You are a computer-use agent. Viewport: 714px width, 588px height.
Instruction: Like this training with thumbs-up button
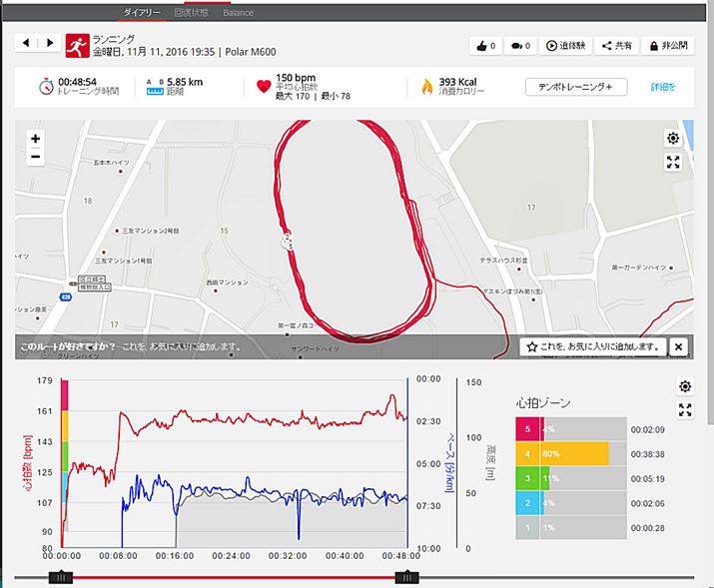click(486, 46)
